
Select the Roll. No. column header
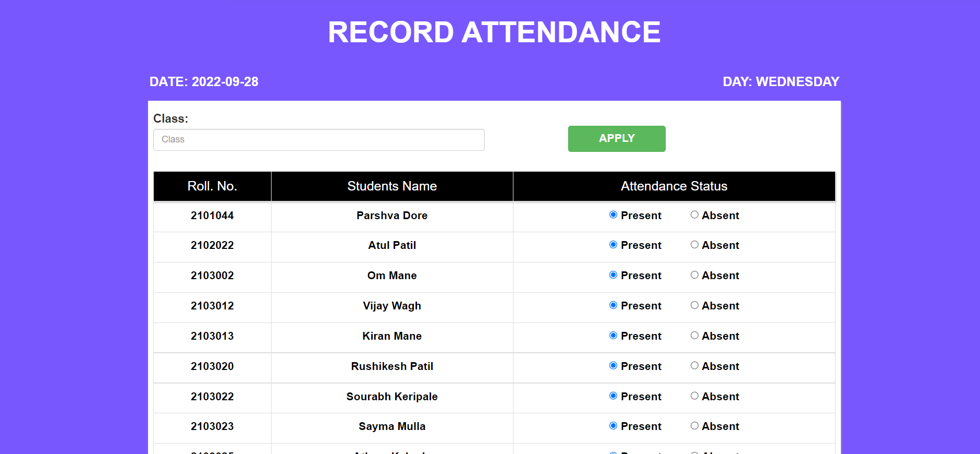pos(212,186)
